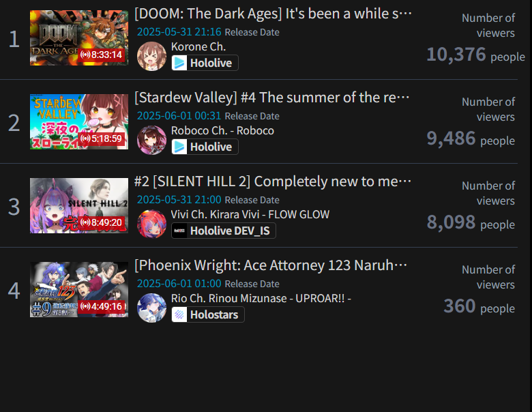Open the Phoenix Wright Ace Attorney thumbnail
Image resolution: width=532 pixels, height=412 pixels.
[79, 289]
